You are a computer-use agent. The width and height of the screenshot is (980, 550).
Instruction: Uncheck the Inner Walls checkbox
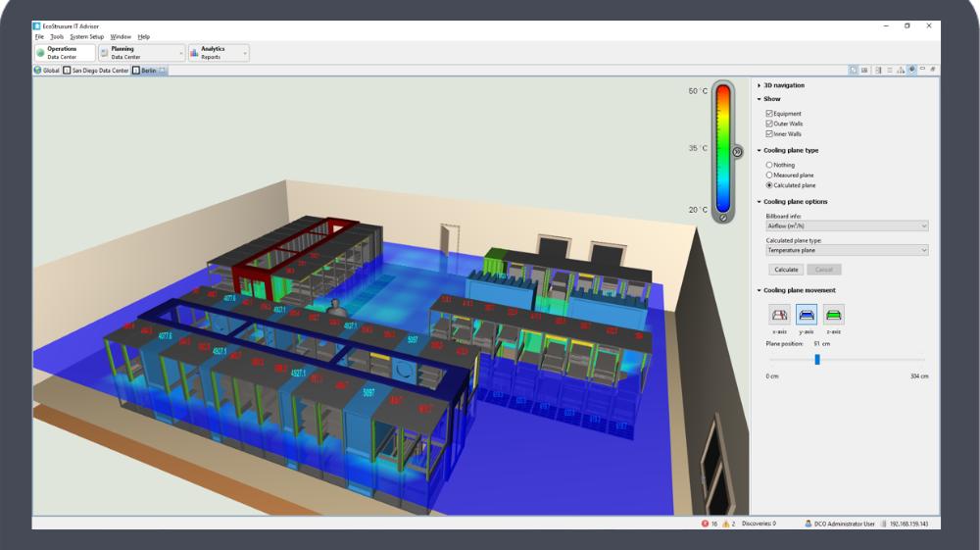(769, 133)
